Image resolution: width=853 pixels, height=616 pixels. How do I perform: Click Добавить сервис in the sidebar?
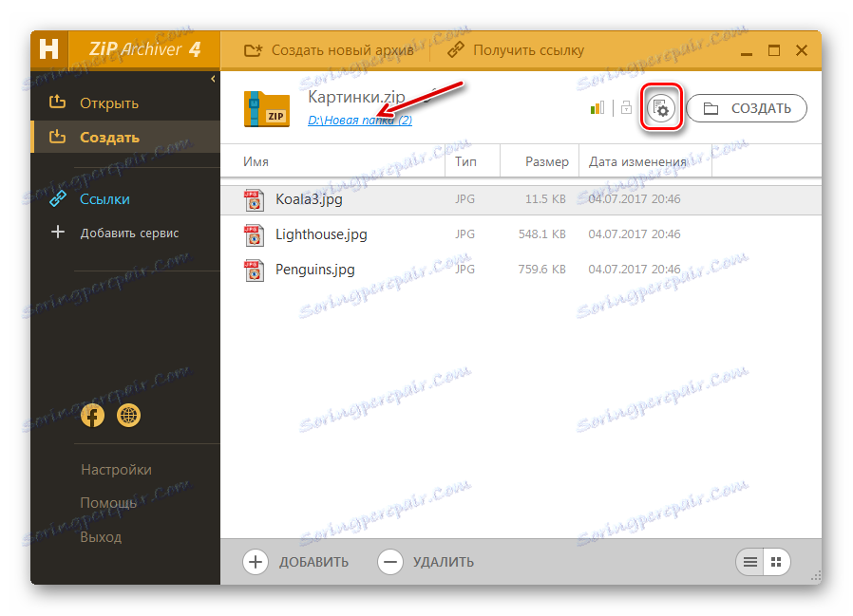click(x=125, y=233)
